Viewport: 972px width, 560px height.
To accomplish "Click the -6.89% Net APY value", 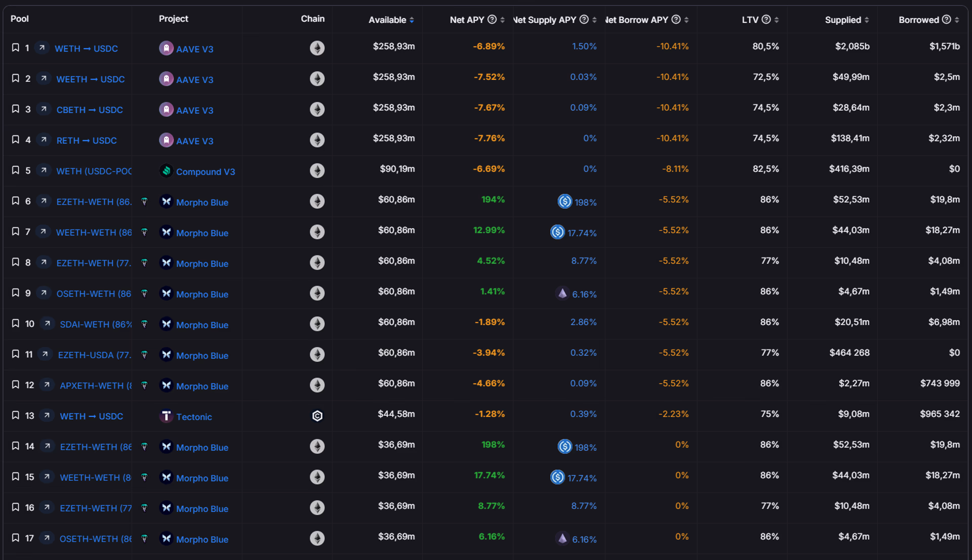I will [489, 46].
